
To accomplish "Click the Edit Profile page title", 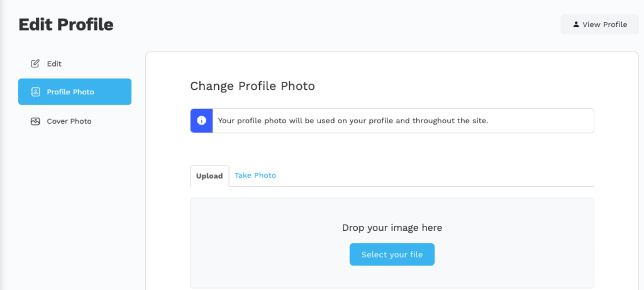I will coord(66,25).
